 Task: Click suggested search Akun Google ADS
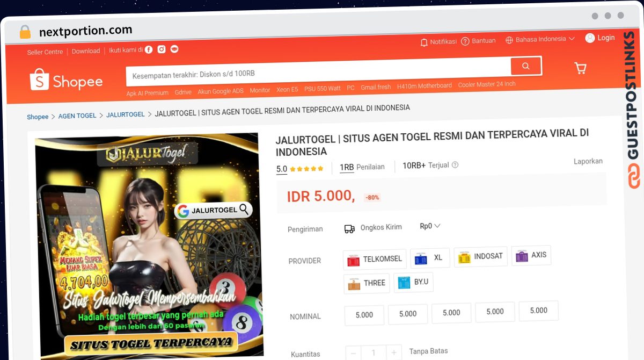(x=221, y=91)
